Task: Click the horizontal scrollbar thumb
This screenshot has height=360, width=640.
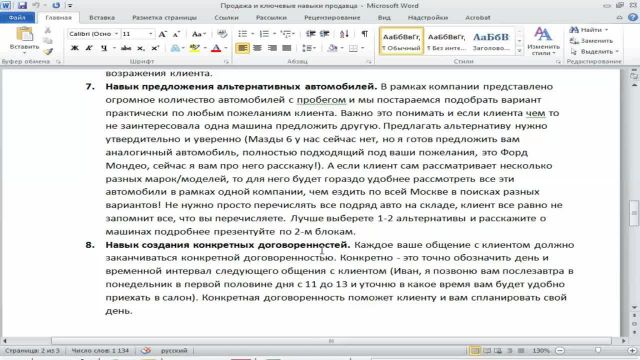Action: coord(331,340)
